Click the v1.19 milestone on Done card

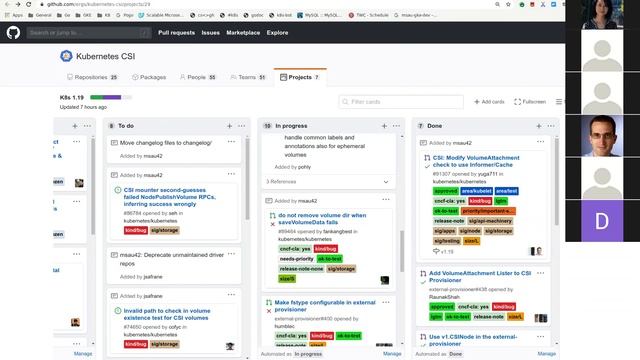tap(443, 252)
